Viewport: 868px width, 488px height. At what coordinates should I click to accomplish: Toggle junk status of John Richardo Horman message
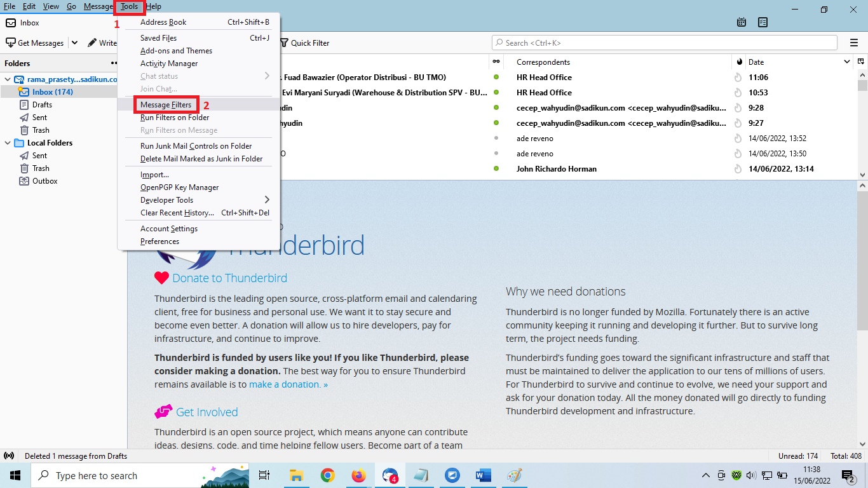click(738, 169)
